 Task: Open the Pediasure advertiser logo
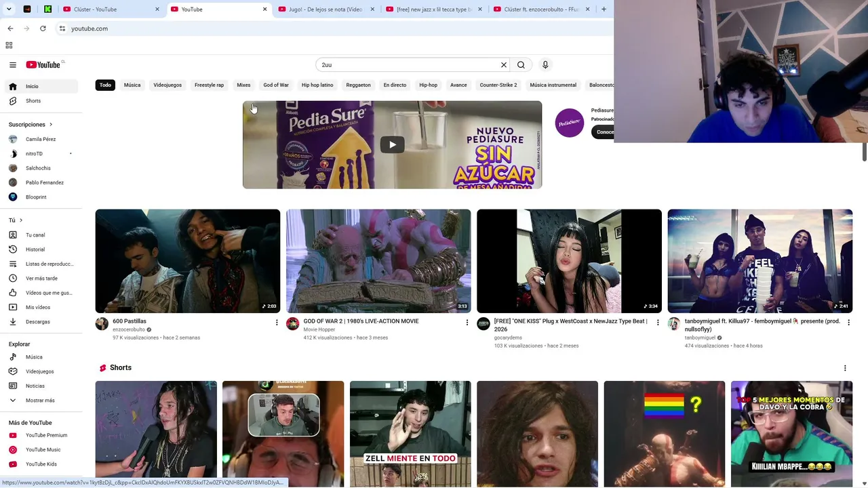point(570,123)
